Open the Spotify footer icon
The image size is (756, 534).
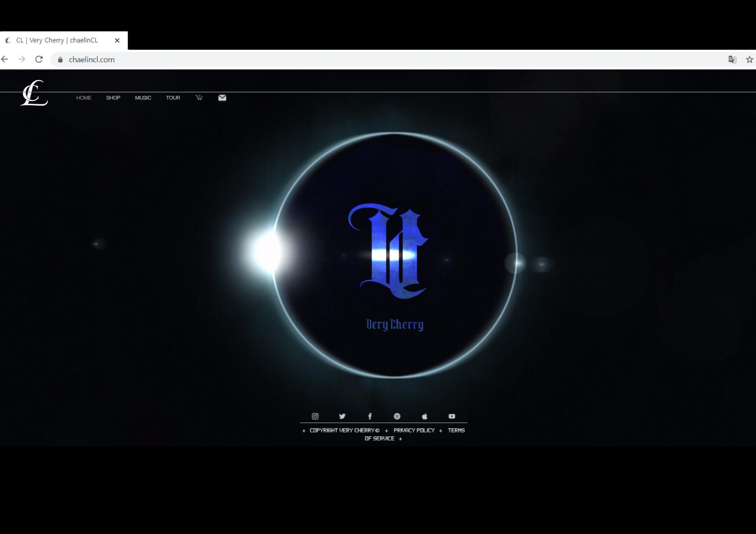click(397, 416)
